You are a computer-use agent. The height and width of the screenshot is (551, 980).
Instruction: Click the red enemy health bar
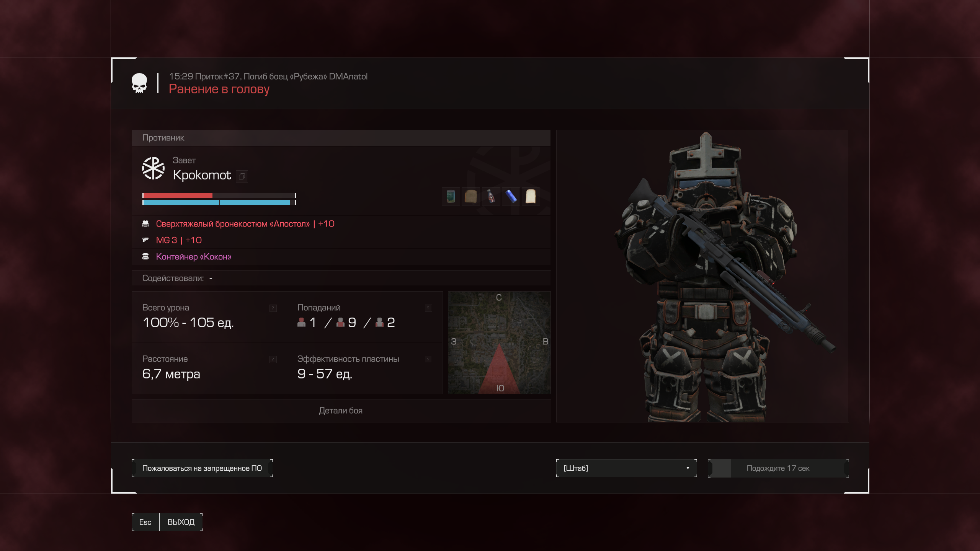click(x=219, y=195)
